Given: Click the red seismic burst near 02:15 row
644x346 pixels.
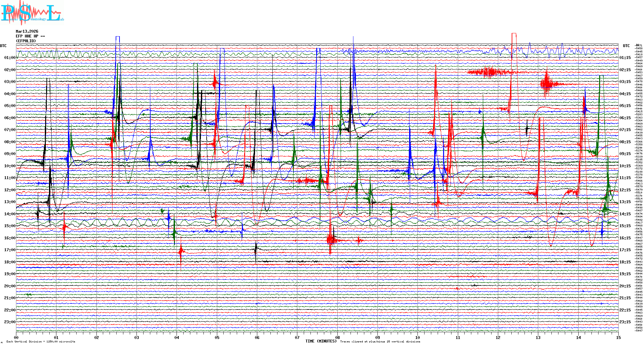Looking at the screenshot, I should pyautogui.click(x=490, y=72).
